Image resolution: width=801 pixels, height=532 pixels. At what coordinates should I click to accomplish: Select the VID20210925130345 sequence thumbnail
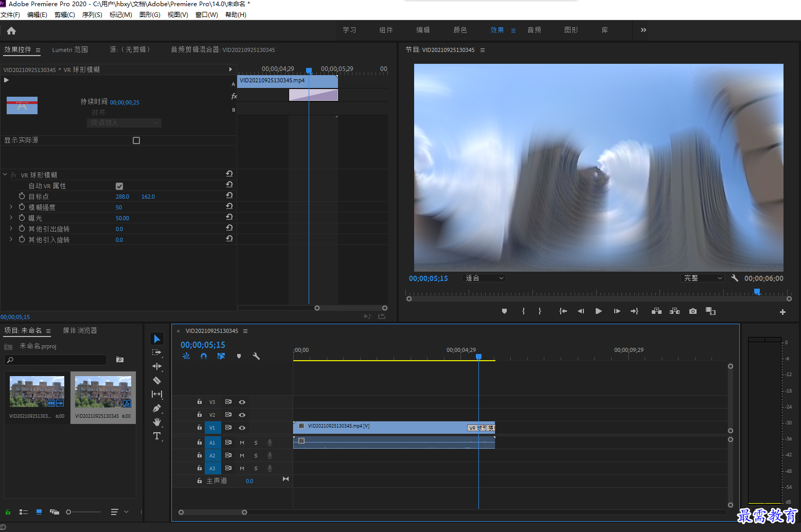[x=103, y=392]
